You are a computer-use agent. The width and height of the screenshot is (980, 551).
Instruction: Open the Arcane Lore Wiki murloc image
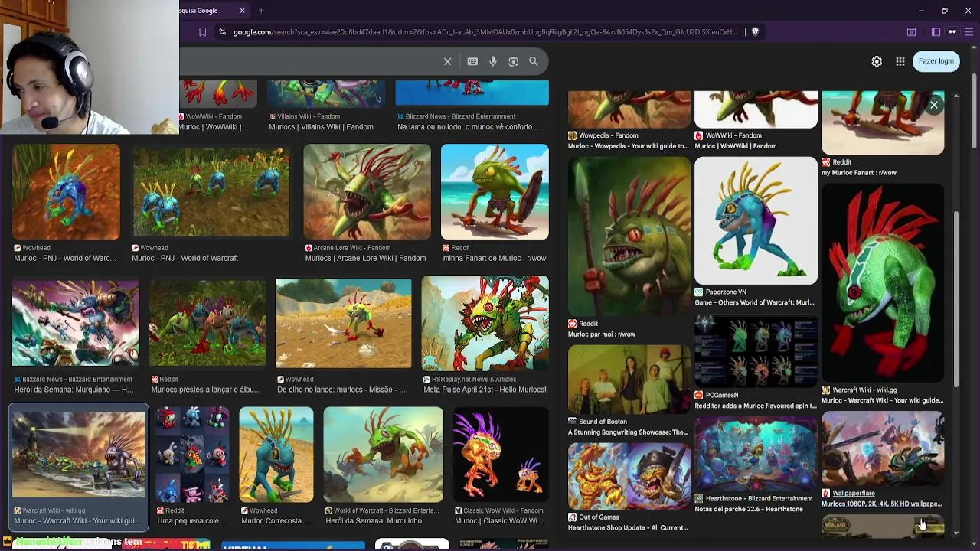[367, 192]
